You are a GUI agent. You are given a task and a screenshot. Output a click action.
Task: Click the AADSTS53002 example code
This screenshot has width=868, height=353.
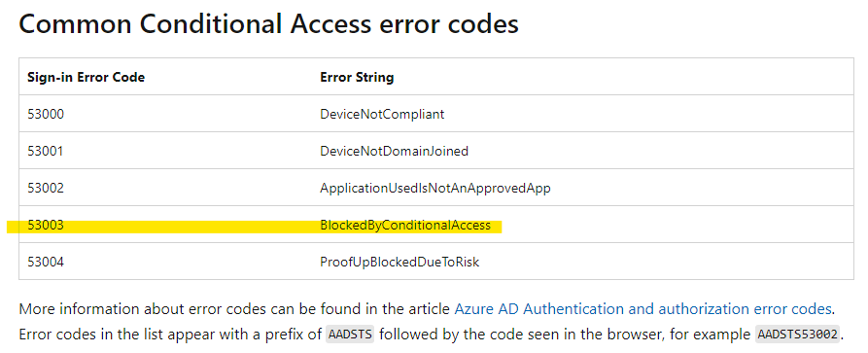tap(798, 335)
